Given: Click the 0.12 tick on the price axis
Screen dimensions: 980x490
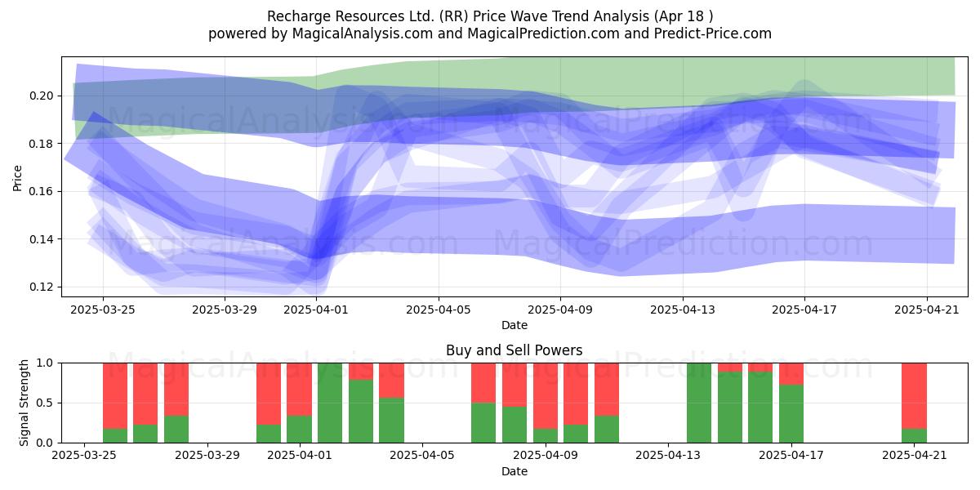Looking at the screenshot, I should [x=42, y=287].
